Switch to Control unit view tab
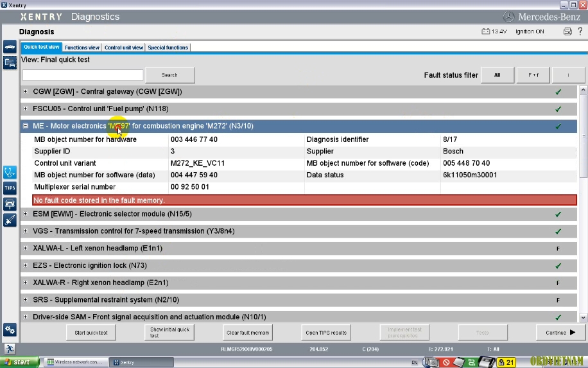The width and height of the screenshot is (588, 368). (x=124, y=48)
